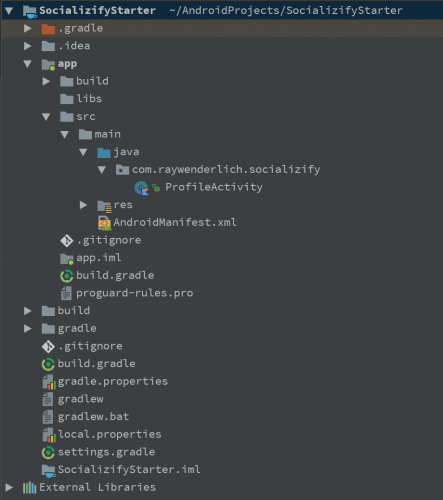Click the Gradle icon next to settings.gradle
The image size is (443, 500).
tap(48, 453)
